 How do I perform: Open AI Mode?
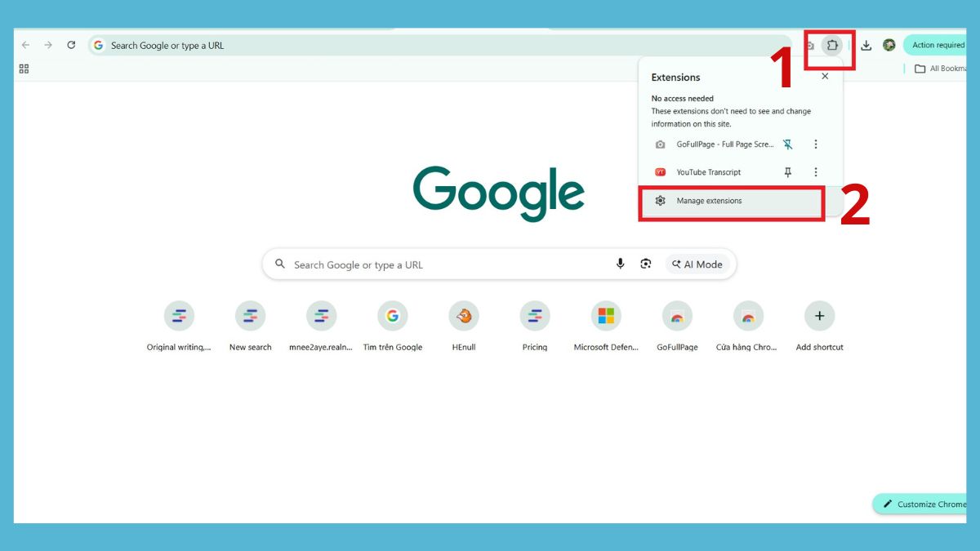click(x=697, y=264)
